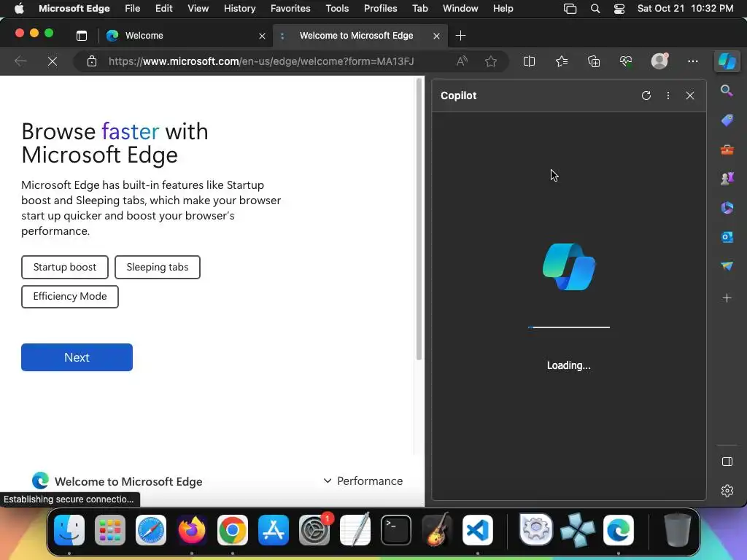Image resolution: width=747 pixels, height=560 pixels.
Task: View site information lock icon
Action: click(91, 61)
